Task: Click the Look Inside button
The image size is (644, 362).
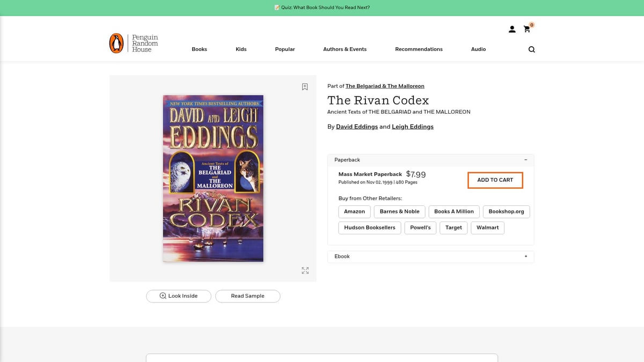Action: [178, 296]
